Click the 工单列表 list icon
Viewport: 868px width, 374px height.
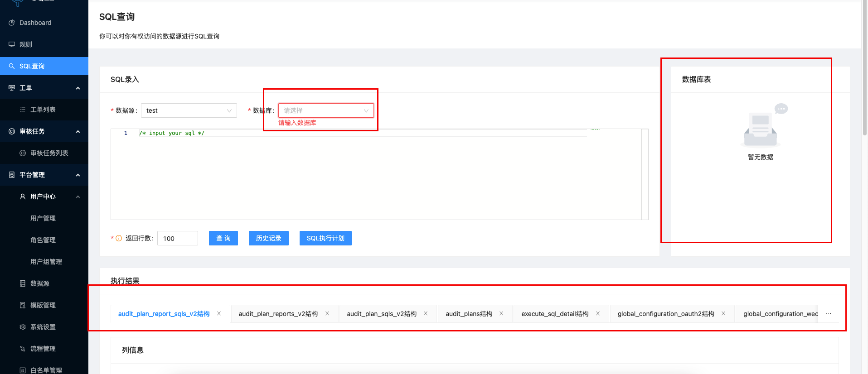[23, 110]
